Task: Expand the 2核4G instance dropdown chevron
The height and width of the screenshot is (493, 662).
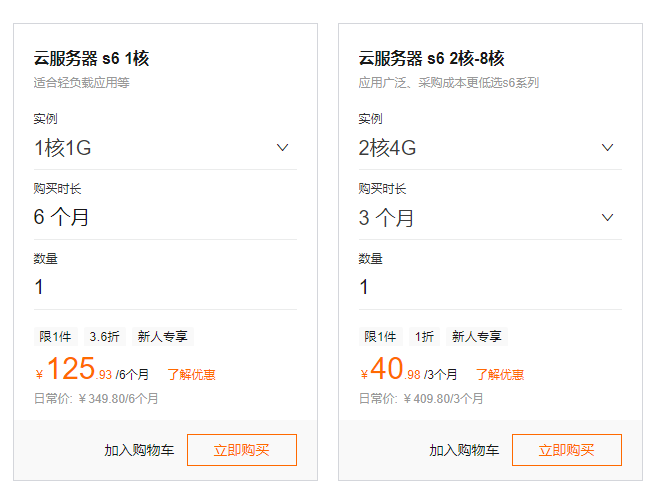Action: coord(607,148)
